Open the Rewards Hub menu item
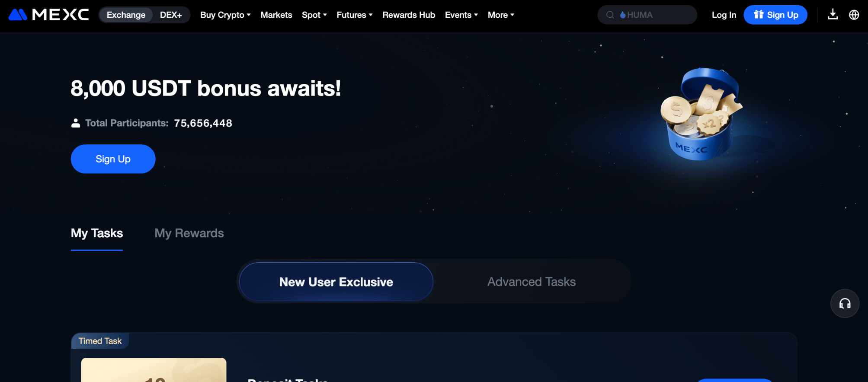Screen dimensions: 868x382 pos(409,15)
